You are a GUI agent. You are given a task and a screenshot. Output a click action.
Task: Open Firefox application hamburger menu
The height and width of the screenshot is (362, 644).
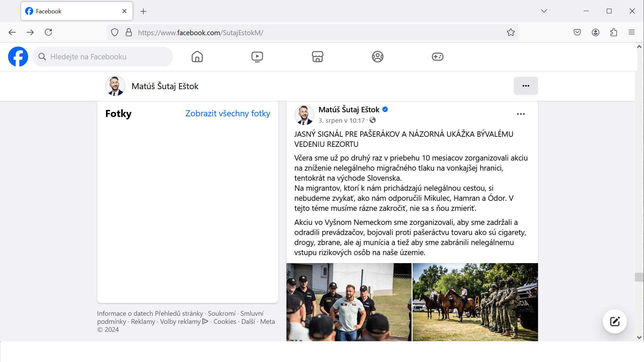(632, 33)
